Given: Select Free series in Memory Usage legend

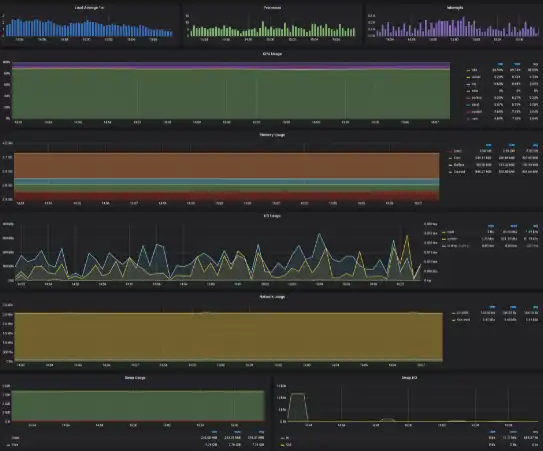Looking at the screenshot, I should tap(457, 158).
